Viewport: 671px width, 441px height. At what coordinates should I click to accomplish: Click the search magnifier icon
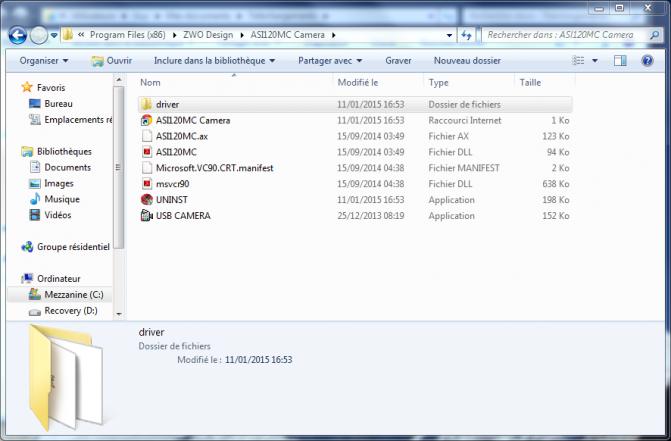(654, 35)
